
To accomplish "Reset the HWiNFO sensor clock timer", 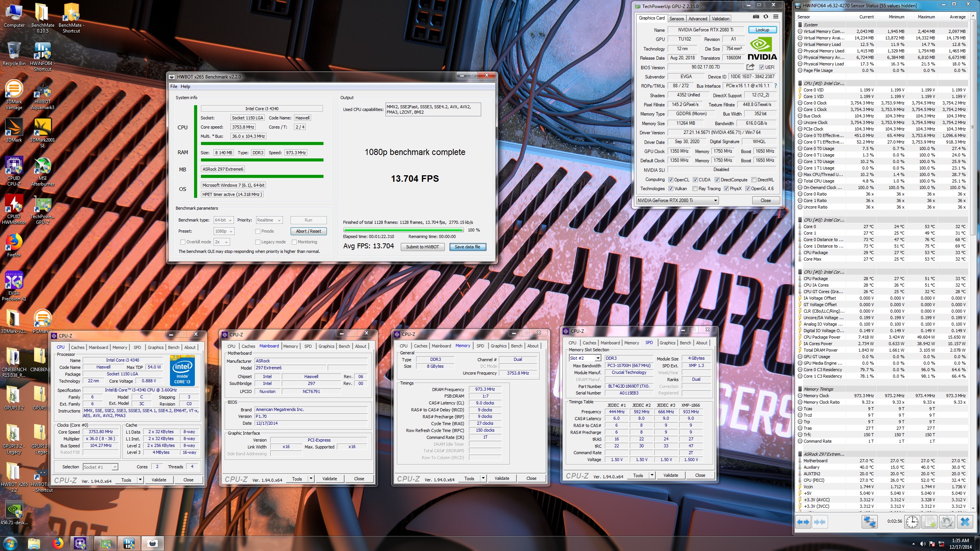I will coord(912,522).
